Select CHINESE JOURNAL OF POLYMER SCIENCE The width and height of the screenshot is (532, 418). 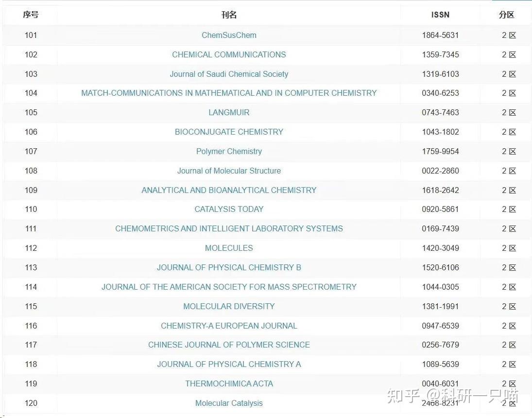coord(229,345)
